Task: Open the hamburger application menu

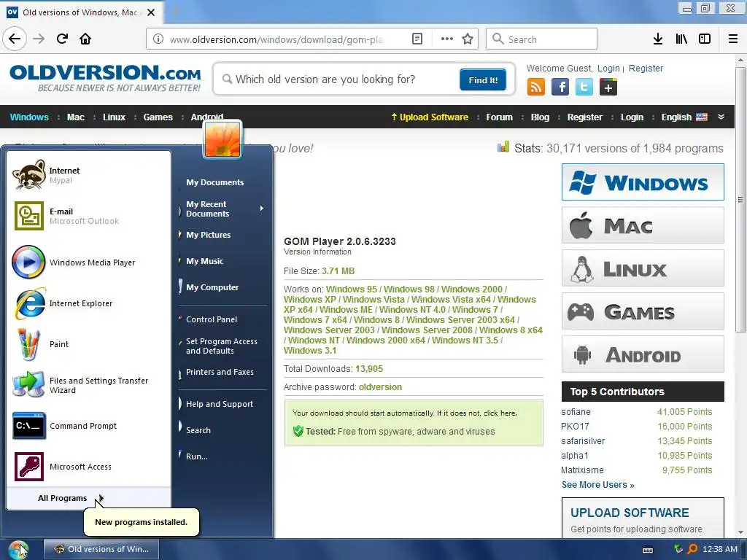Action: (x=732, y=39)
